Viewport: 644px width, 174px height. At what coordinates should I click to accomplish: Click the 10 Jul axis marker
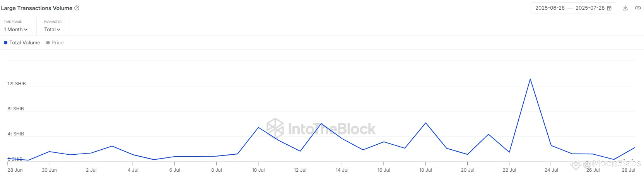tap(258, 170)
